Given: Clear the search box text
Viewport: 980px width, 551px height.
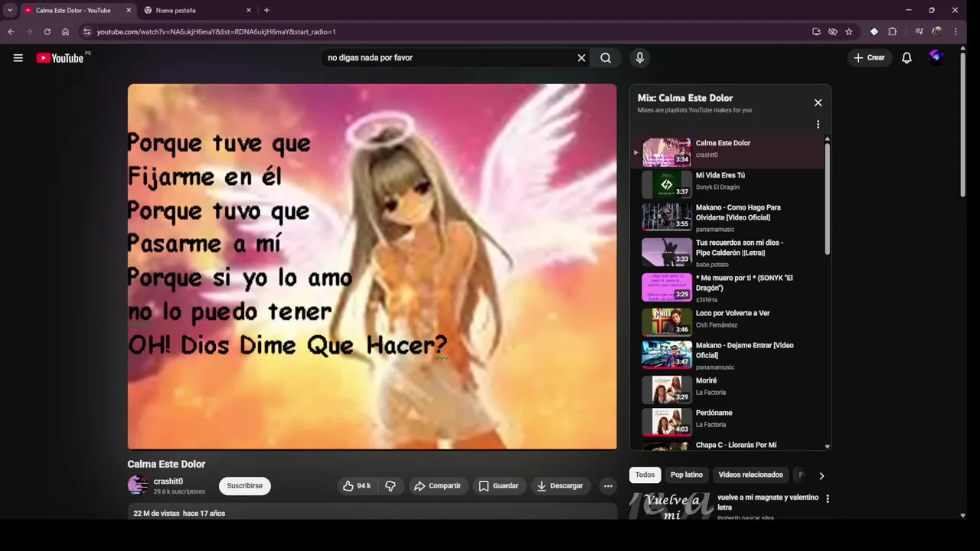Looking at the screenshot, I should (x=581, y=57).
